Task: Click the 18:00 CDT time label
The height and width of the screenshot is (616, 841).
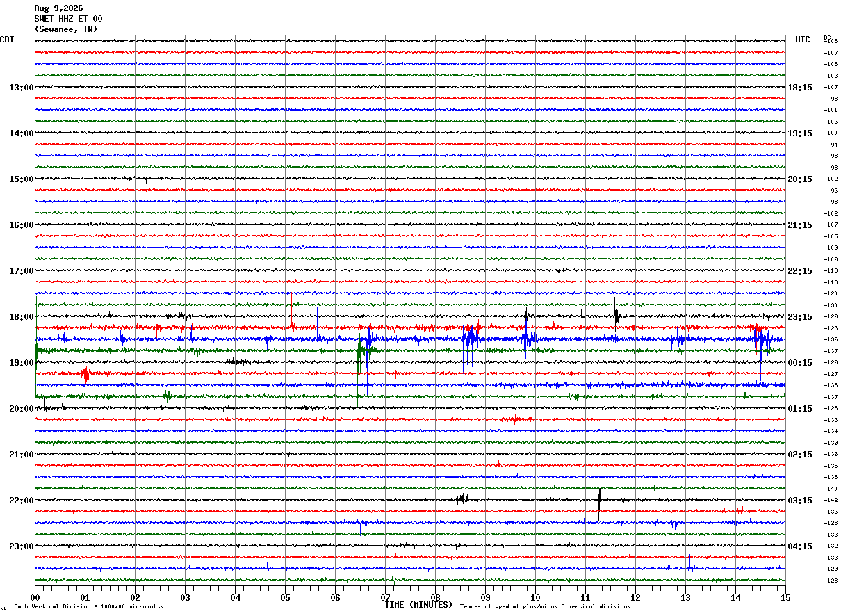Action: pyautogui.click(x=21, y=317)
